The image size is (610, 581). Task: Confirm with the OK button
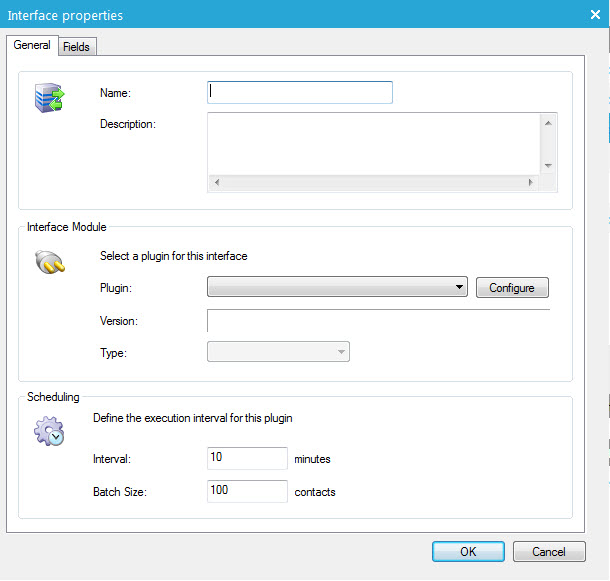coord(468,551)
